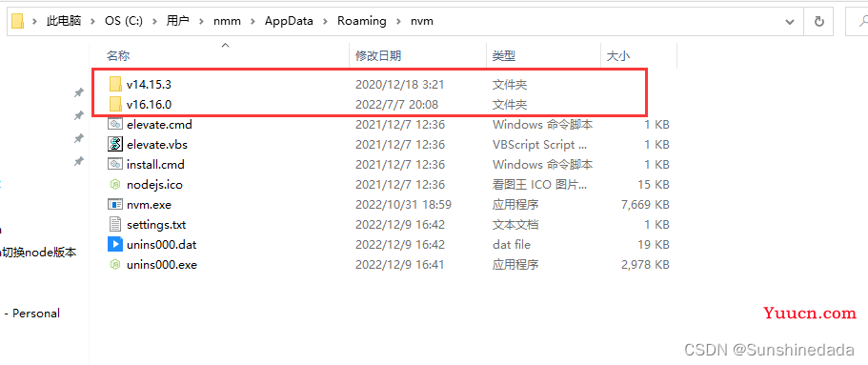
Task: Click the 7,669 KB size of nvm.exe
Action: 645,204
